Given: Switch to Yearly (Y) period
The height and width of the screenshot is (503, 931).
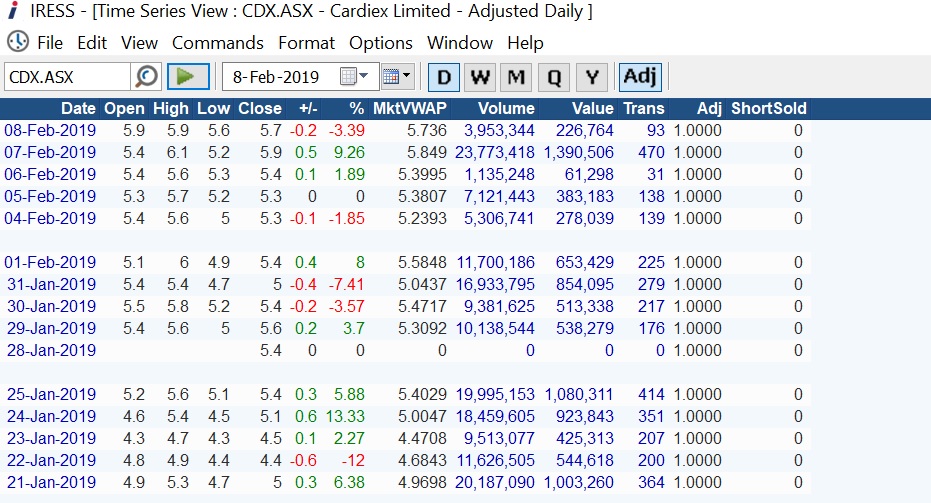Looking at the screenshot, I should [x=591, y=77].
